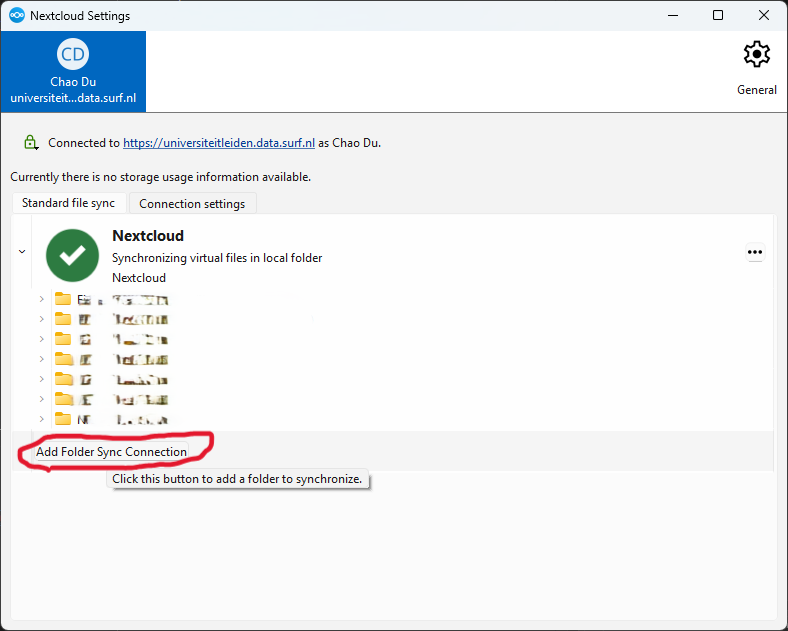
Task: Minimize the Nextcloud Settings window
Action: point(673,16)
